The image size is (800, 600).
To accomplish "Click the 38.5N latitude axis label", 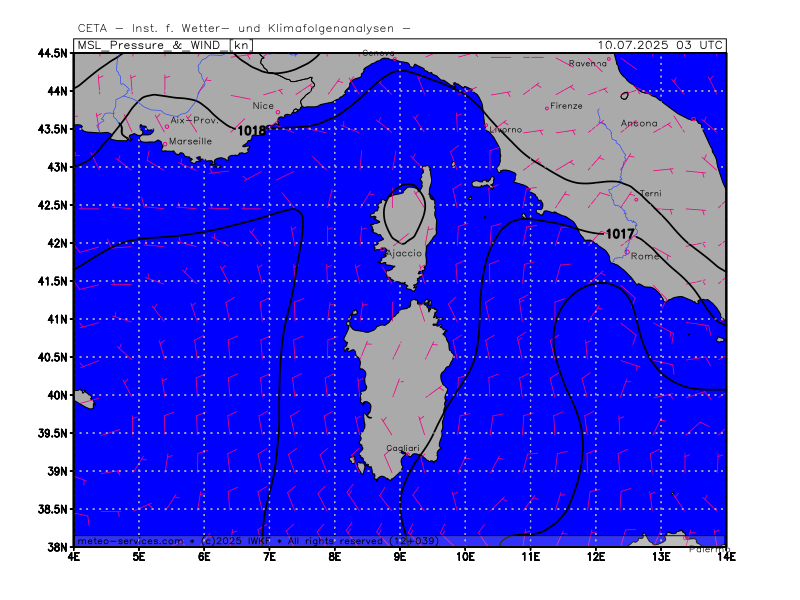I will 53,509.
